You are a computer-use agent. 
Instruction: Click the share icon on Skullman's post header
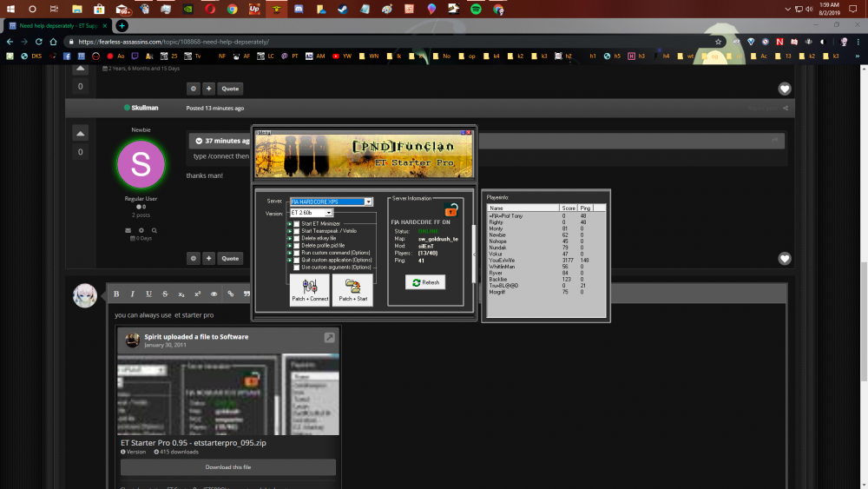[x=786, y=108]
